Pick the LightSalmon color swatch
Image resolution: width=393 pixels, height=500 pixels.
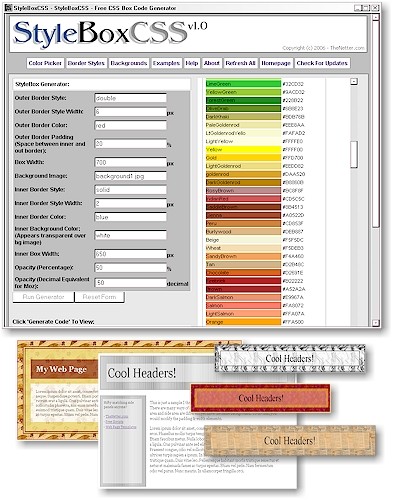click(243, 314)
